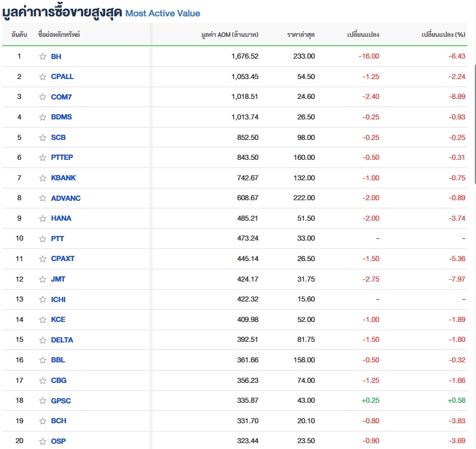Viewport: 476px width, 449px height.
Task: Favorite CPAXT with the star icon
Action: point(43,259)
